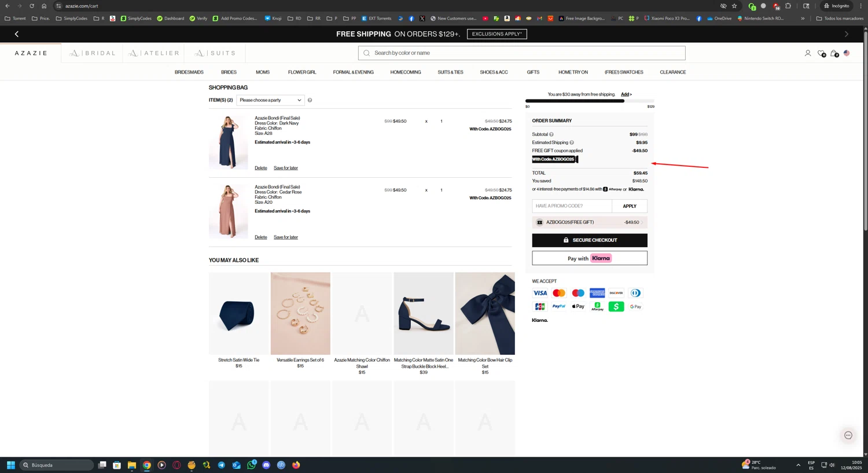Image resolution: width=868 pixels, height=473 pixels.
Task: Open the SimplyCodes bookmark folder
Action: 72,19
